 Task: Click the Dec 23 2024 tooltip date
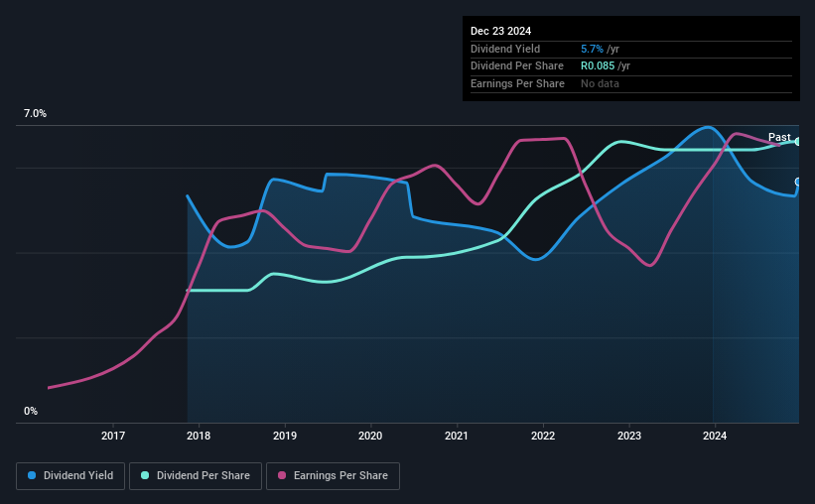500,31
